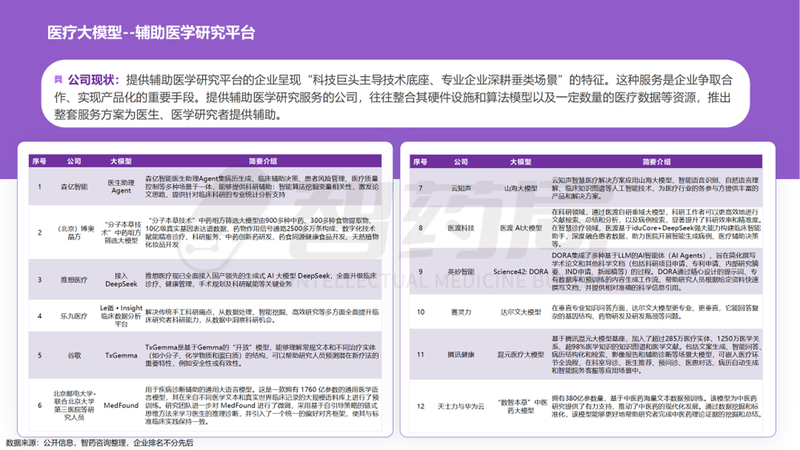800x450 pixels.
Task: Click the model cell TxGemma
Action: tap(121, 356)
